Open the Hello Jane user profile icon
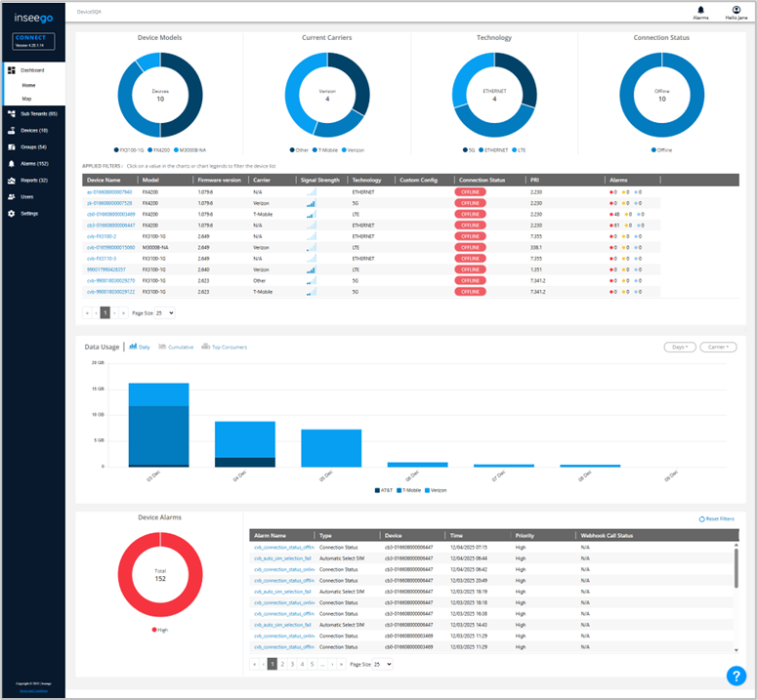The width and height of the screenshot is (757, 700). tap(736, 10)
